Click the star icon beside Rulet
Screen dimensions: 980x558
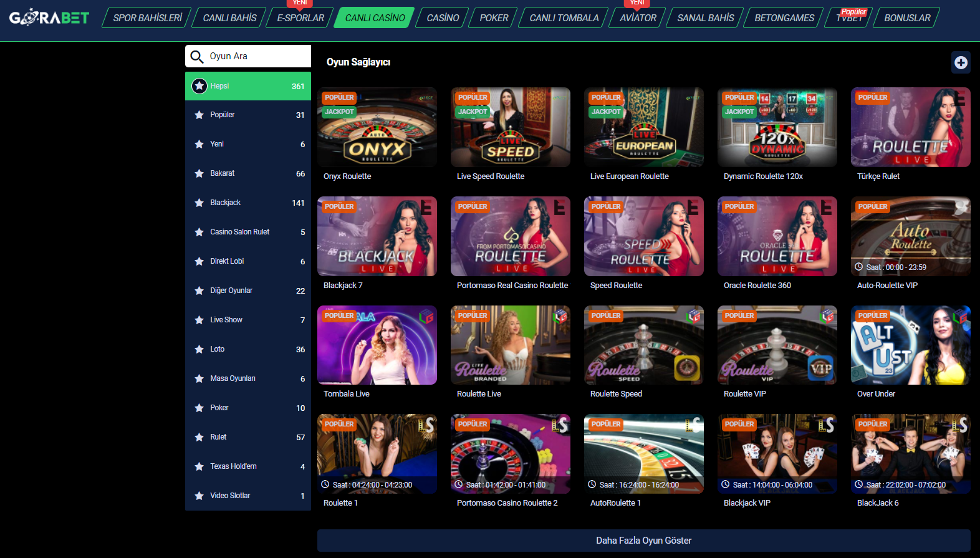(x=199, y=437)
